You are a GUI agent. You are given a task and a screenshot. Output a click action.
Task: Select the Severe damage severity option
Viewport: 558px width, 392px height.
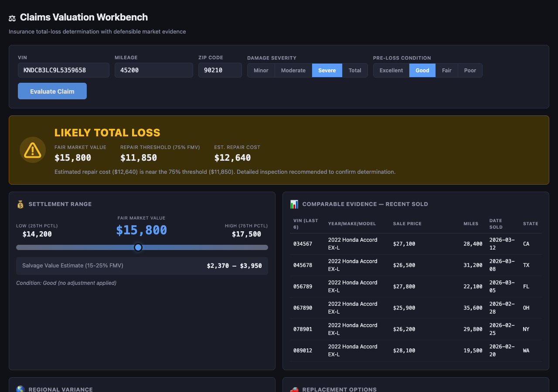pyautogui.click(x=327, y=70)
